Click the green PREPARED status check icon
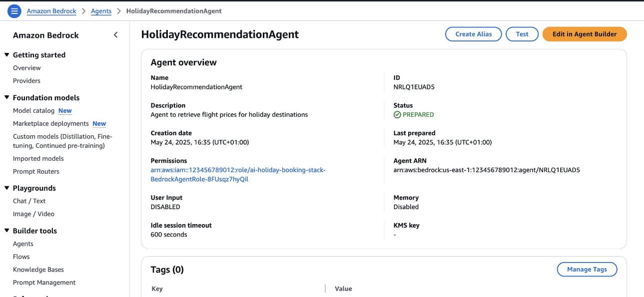The width and height of the screenshot is (644, 297). 397,115
